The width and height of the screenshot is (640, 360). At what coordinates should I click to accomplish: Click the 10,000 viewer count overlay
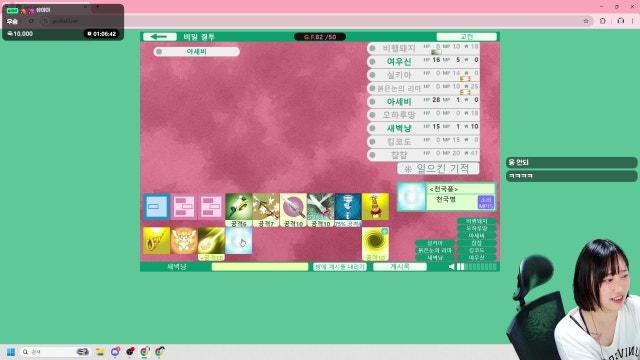point(20,34)
